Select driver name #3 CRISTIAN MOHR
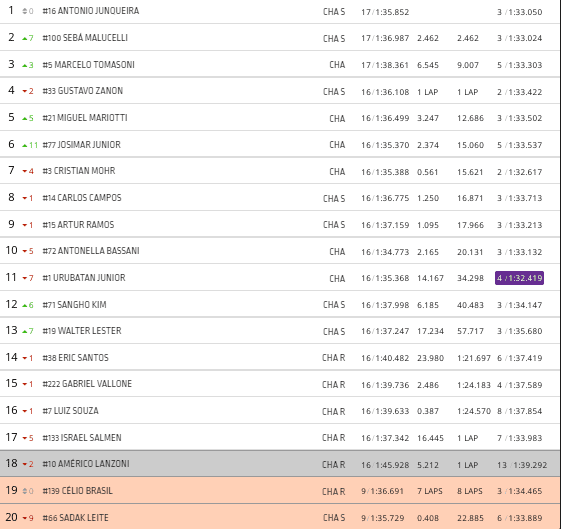Screen dimensions: 561x529 79,171
